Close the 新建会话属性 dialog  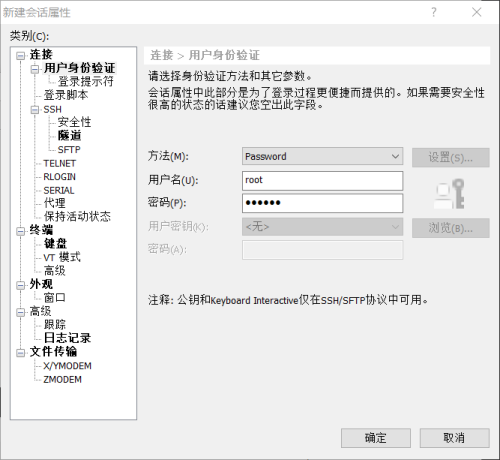(x=477, y=12)
